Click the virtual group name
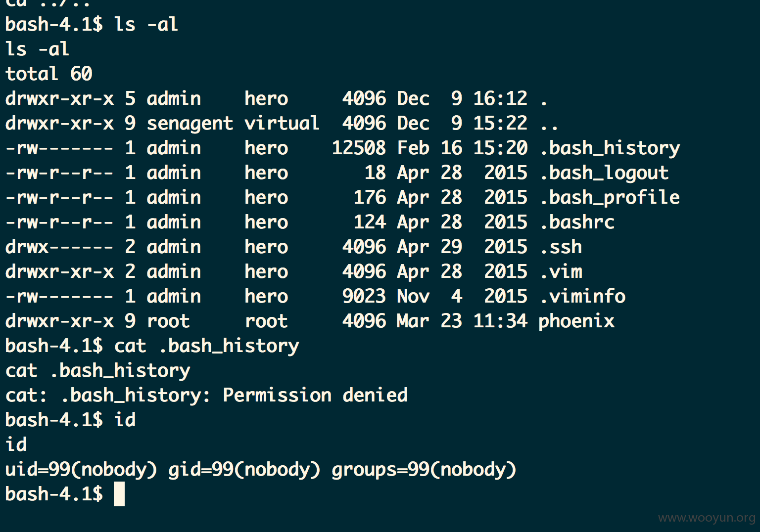The image size is (760, 532). click(282, 123)
